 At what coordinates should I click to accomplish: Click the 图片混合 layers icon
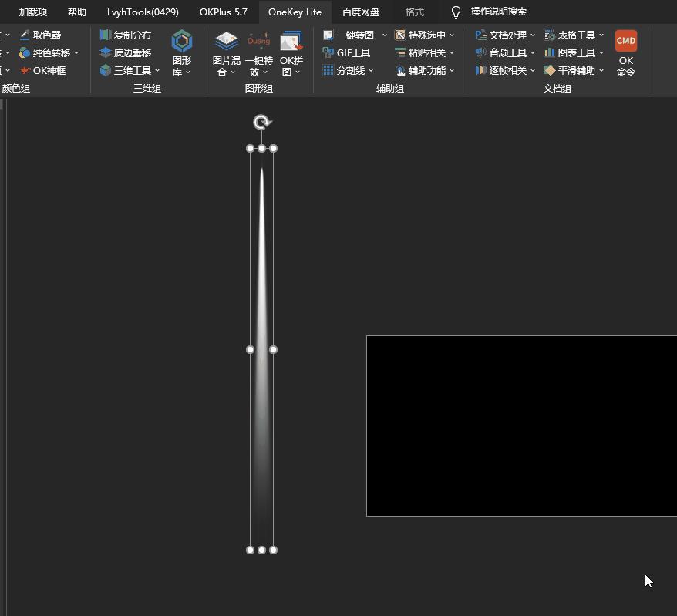(226, 41)
